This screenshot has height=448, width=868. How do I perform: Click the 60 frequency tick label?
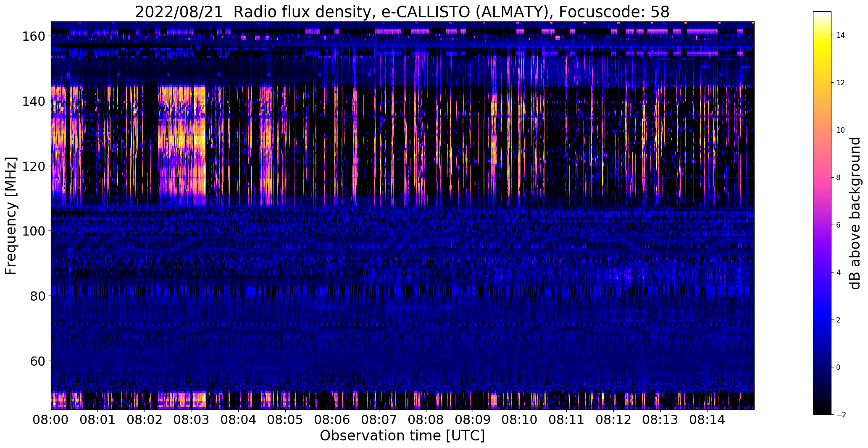[x=37, y=361]
